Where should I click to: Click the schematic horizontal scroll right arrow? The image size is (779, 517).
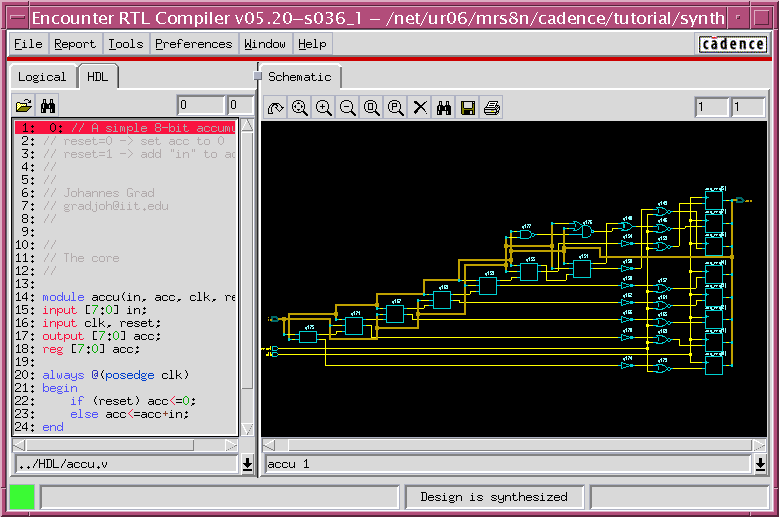coord(759,445)
